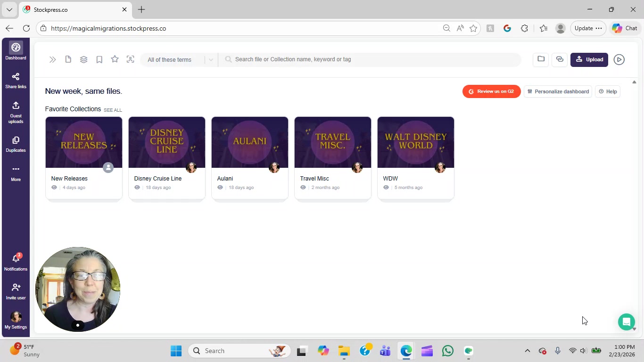This screenshot has height=362, width=644.
Task: Click the layers stack icon in the toolbar
Action: (x=83, y=59)
